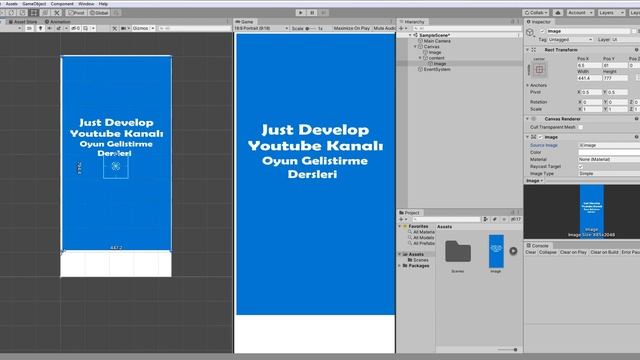Collapse the Rect Transform component
The height and width of the screenshot is (360, 640).
[527, 50]
